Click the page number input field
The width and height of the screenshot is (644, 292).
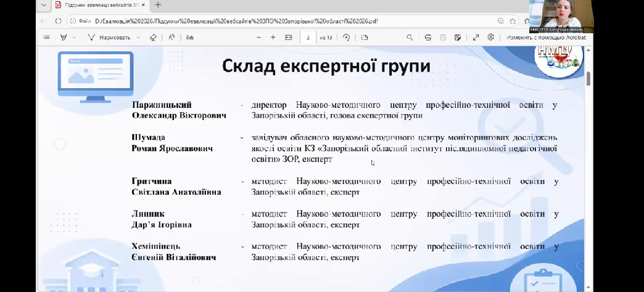tap(308, 38)
